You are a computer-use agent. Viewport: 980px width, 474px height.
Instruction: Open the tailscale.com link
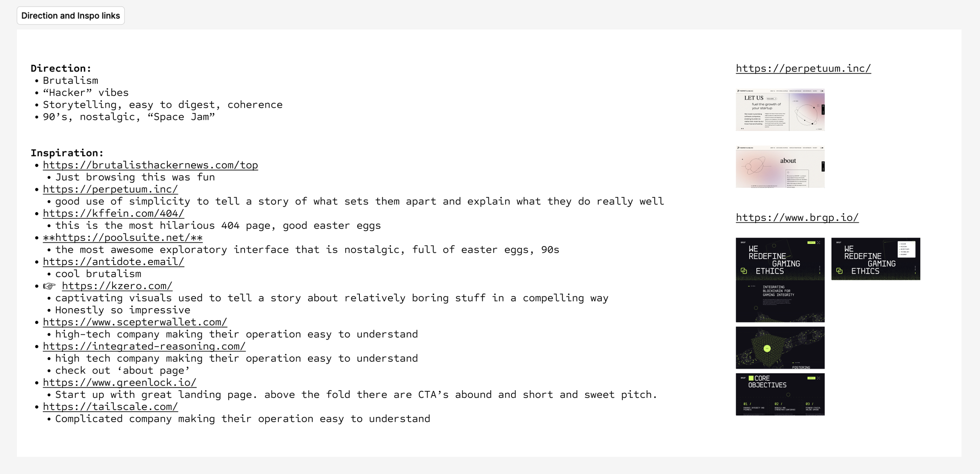(x=111, y=407)
